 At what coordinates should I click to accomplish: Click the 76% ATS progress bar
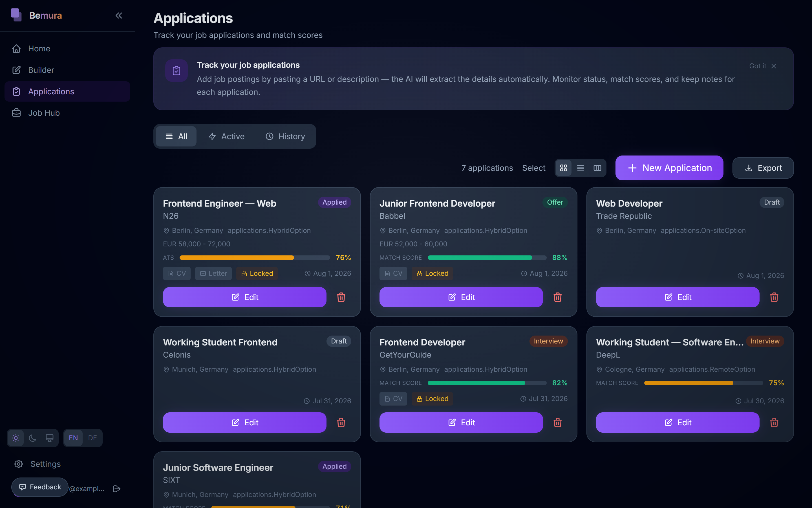coord(255,258)
